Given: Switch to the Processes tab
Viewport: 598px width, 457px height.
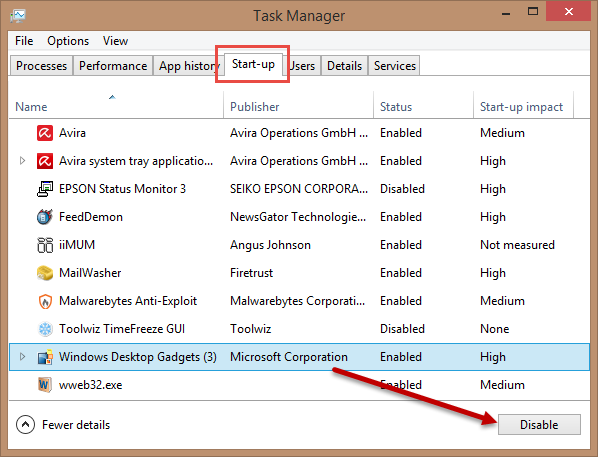Looking at the screenshot, I should [41, 66].
